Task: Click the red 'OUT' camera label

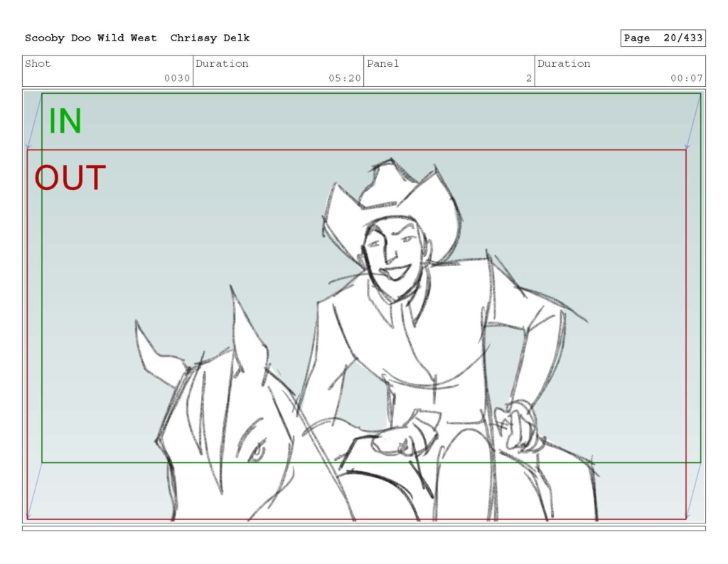Action: click(70, 178)
